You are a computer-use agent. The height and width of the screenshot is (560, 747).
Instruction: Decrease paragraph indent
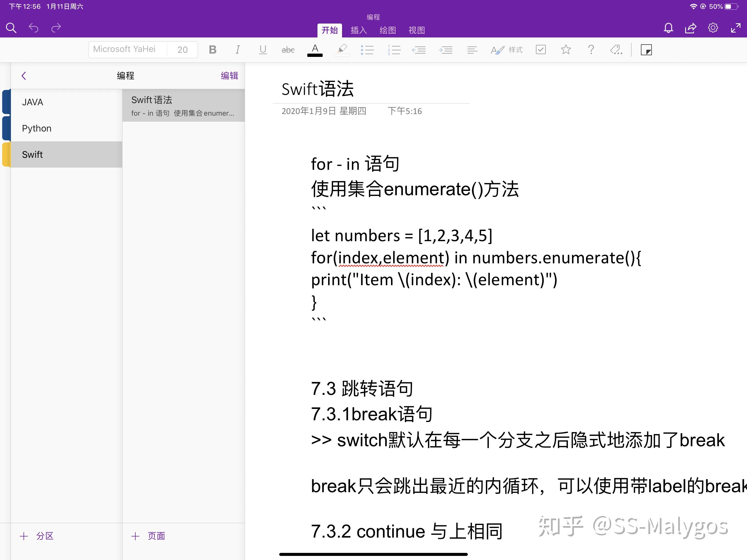[419, 50]
